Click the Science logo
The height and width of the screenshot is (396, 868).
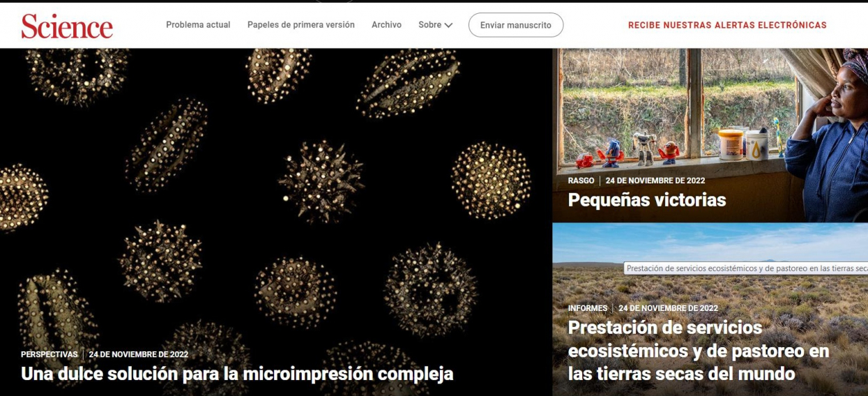[x=67, y=26]
